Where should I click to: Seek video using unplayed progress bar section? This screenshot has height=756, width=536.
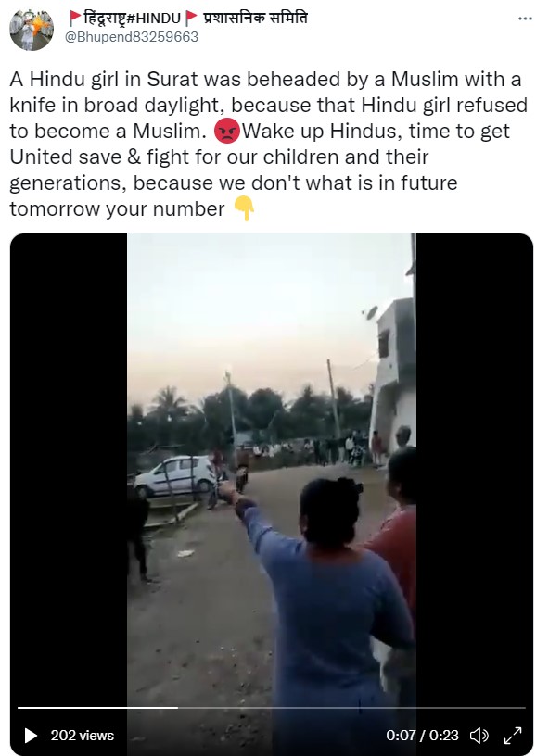click(x=351, y=707)
